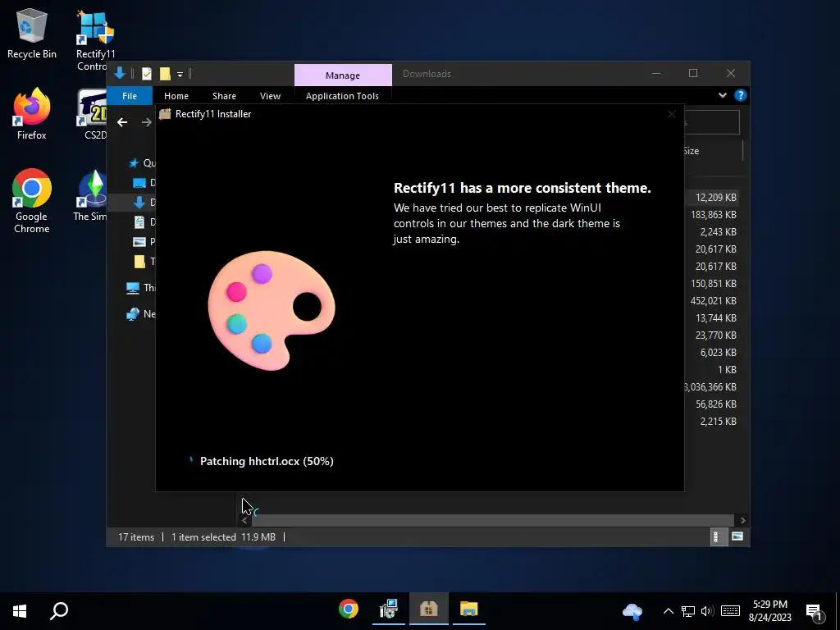
Task: Switch to the Manage tab in Explorer
Action: [343, 75]
